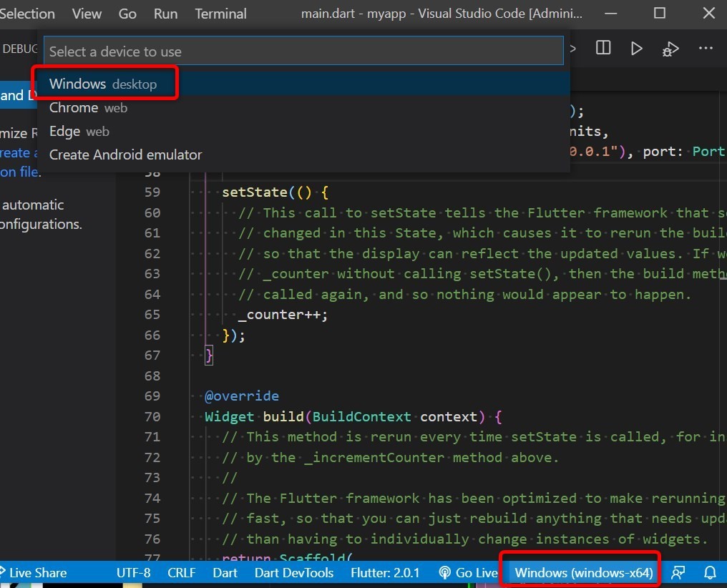Open Dart DevTools from status bar
This screenshot has height=588, width=727.
point(294,573)
